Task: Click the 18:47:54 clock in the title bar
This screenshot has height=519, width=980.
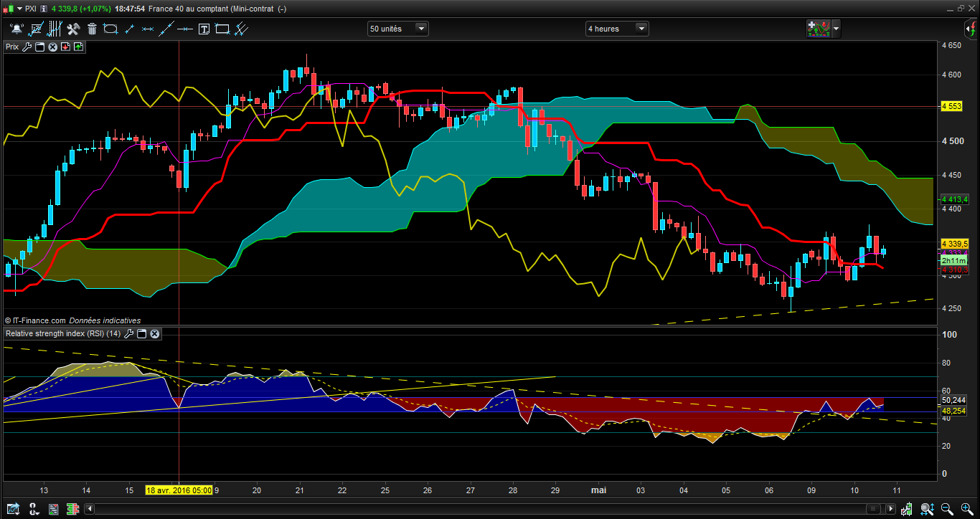Action: (x=128, y=9)
